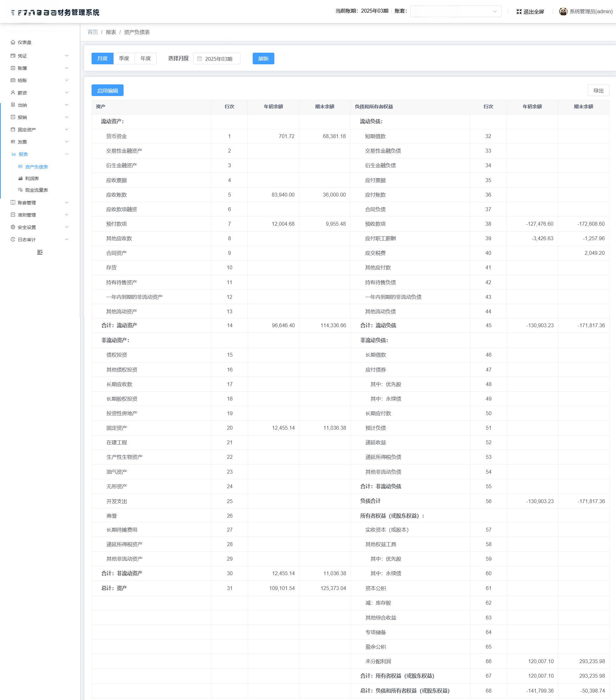Click the sidebar collapse icon
Viewport: 616px width, 700px height.
[x=40, y=253]
